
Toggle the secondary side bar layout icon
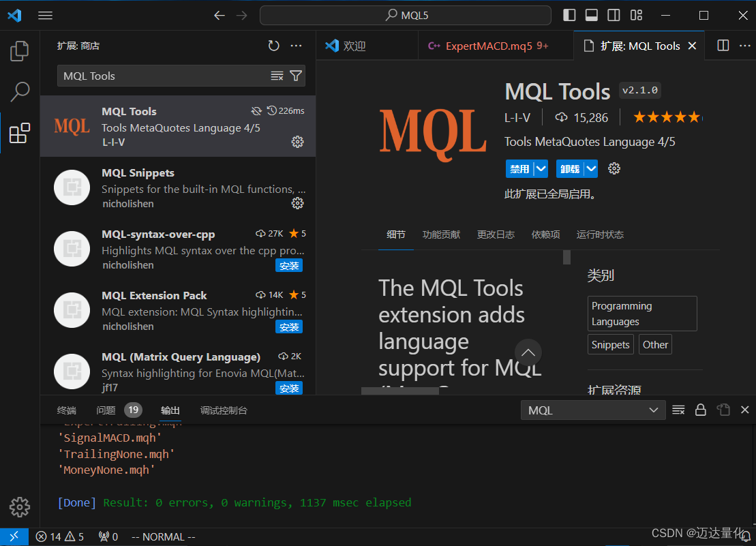pyautogui.click(x=614, y=16)
